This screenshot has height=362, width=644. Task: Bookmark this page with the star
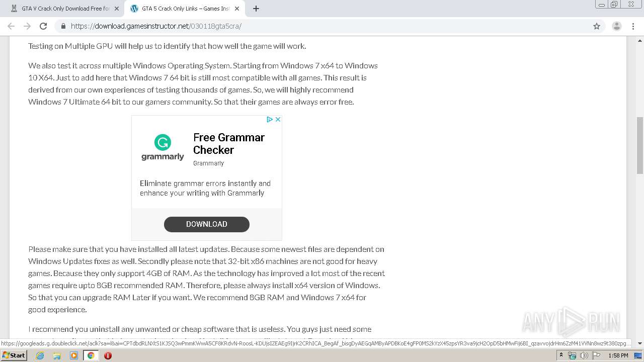597,26
